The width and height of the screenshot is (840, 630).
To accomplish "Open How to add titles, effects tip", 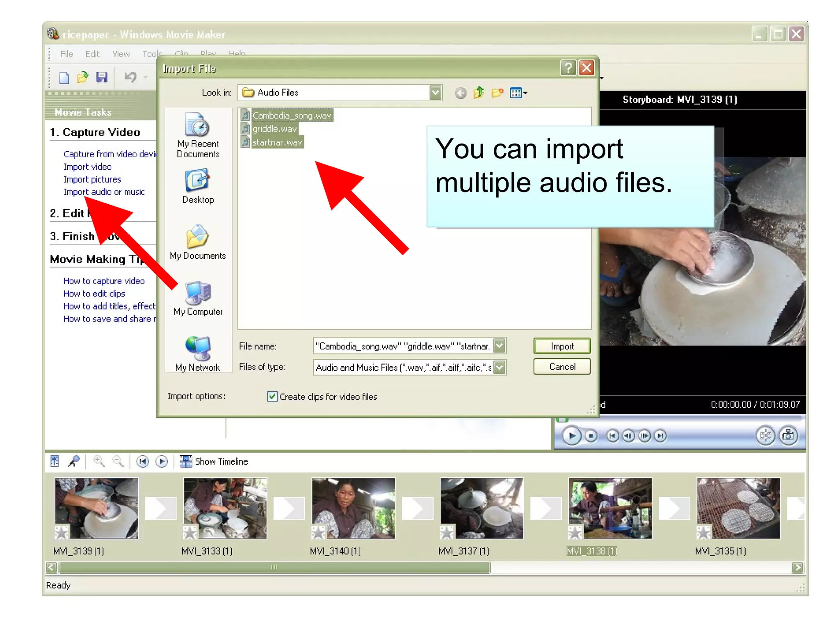I will (110, 306).
